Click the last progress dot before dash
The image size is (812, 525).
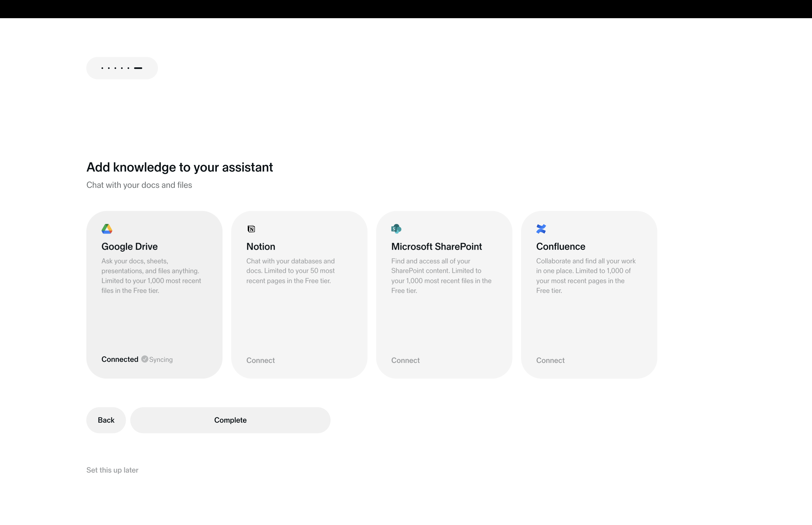tap(128, 68)
